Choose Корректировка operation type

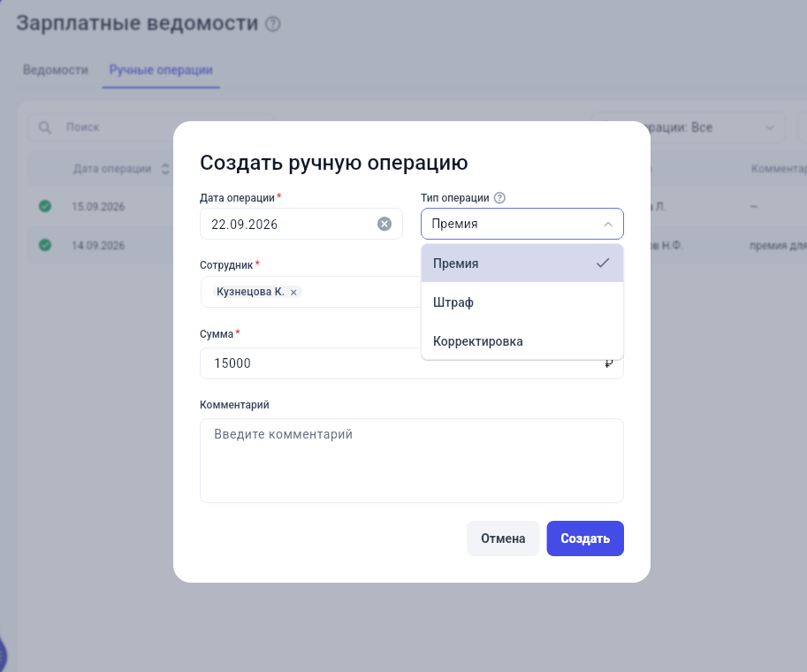(522, 341)
